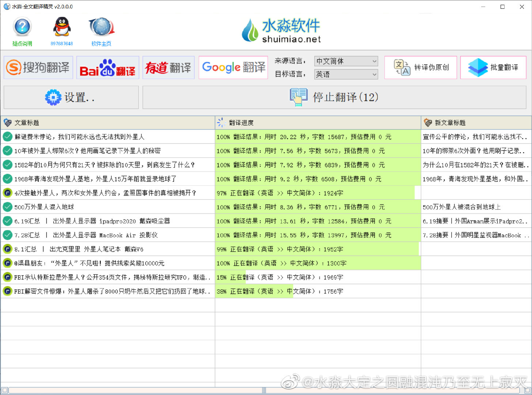
Task: Expand the target language dropdown
Action: click(x=346, y=75)
